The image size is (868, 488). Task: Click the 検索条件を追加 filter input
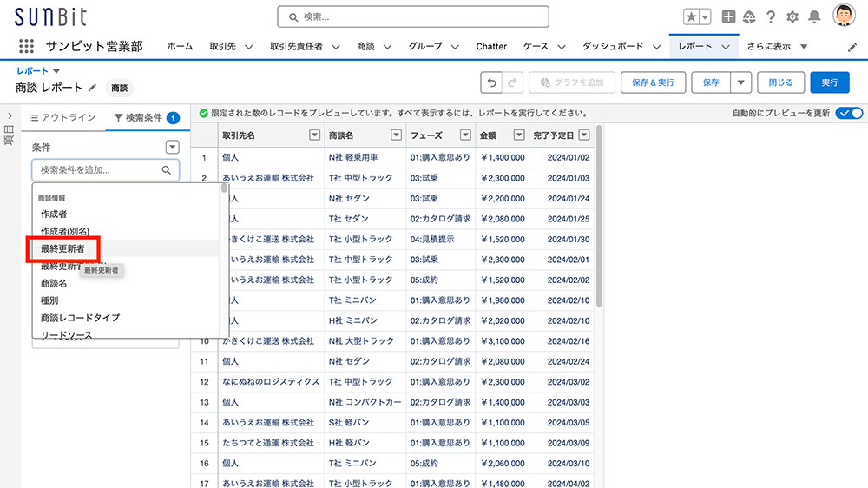(105, 170)
